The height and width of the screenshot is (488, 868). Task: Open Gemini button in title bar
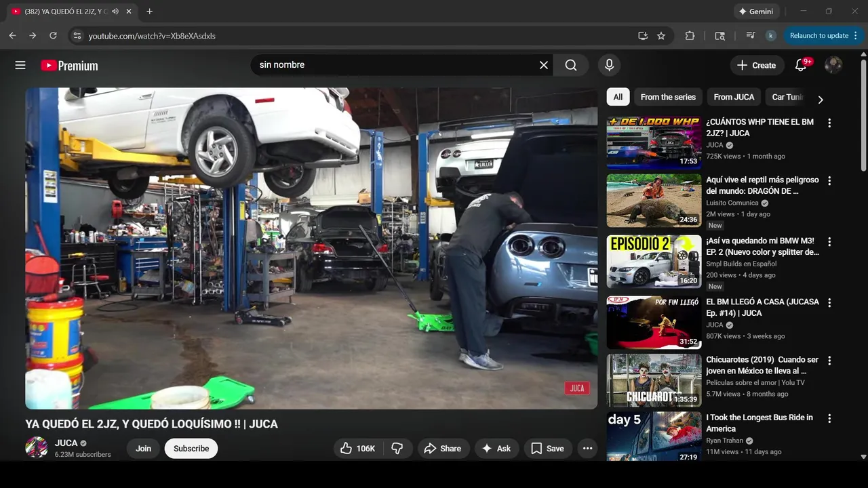pyautogui.click(x=756, y=12)
